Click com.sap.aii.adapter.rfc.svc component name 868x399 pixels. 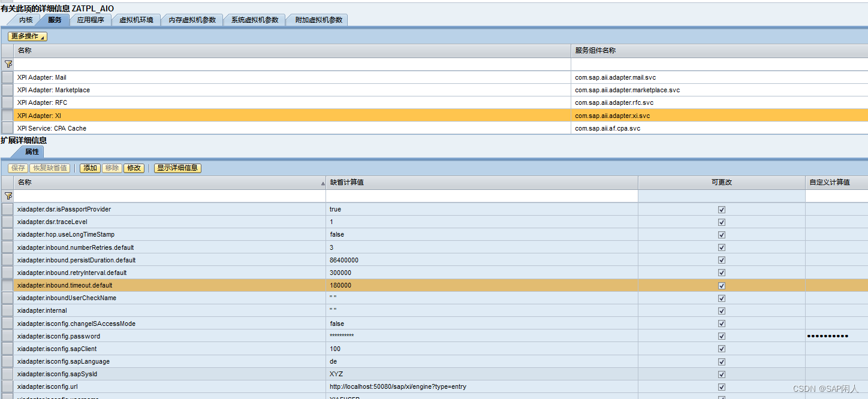point(614,102)
